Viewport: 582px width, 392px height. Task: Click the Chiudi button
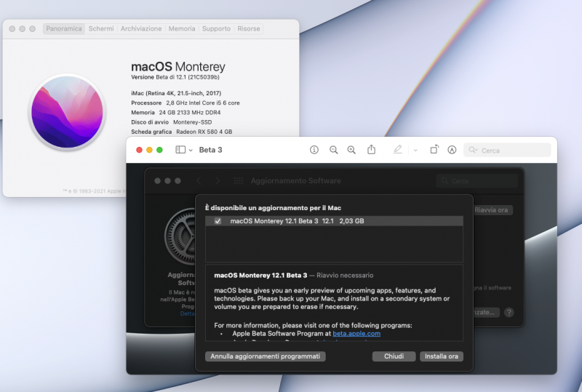point(394,356)
